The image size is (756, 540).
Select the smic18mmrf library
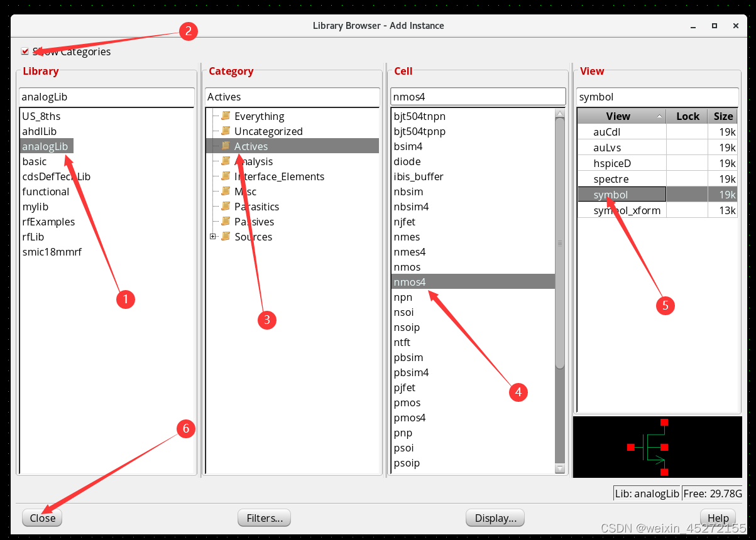52,252
